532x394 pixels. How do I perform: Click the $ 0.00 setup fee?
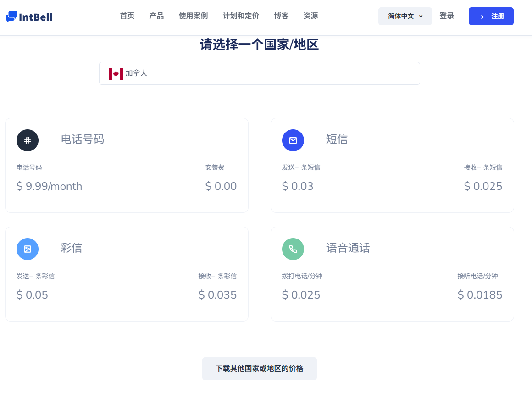pos(221,186)
